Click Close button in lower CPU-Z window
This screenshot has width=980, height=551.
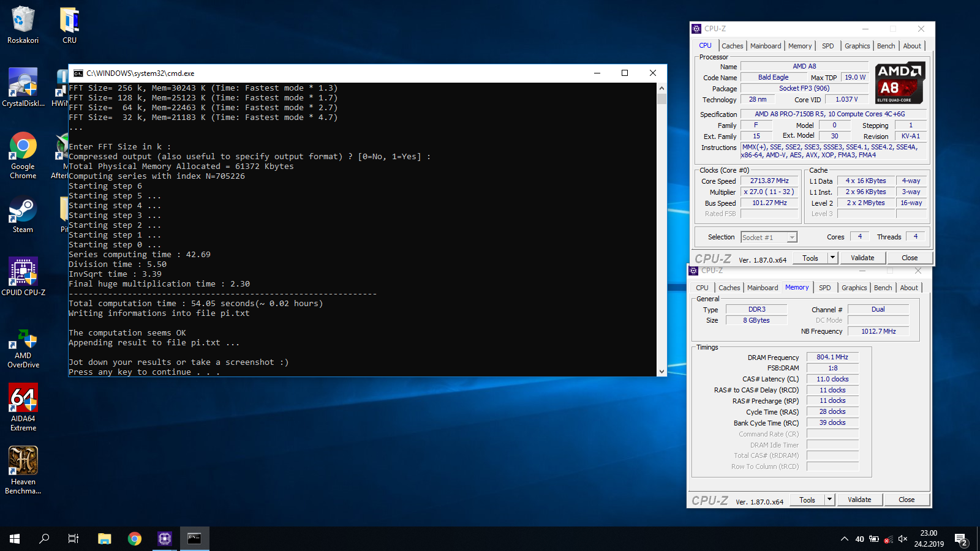[x=907, y=500]
